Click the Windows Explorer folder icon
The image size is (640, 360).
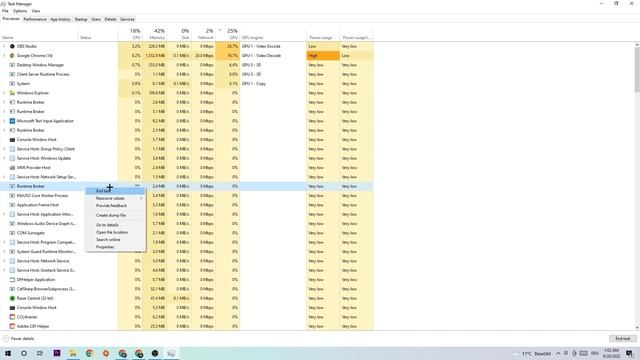(x=12, y=93)
